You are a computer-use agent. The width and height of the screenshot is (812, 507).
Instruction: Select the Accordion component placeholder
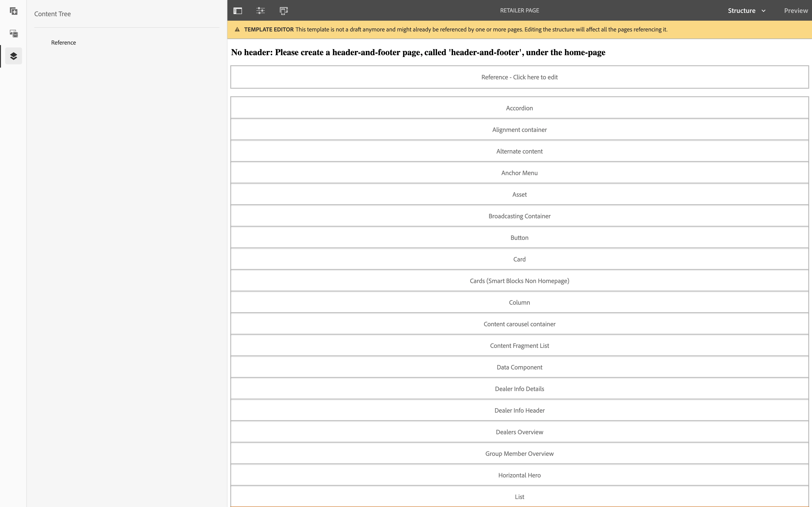coord(519,108)
